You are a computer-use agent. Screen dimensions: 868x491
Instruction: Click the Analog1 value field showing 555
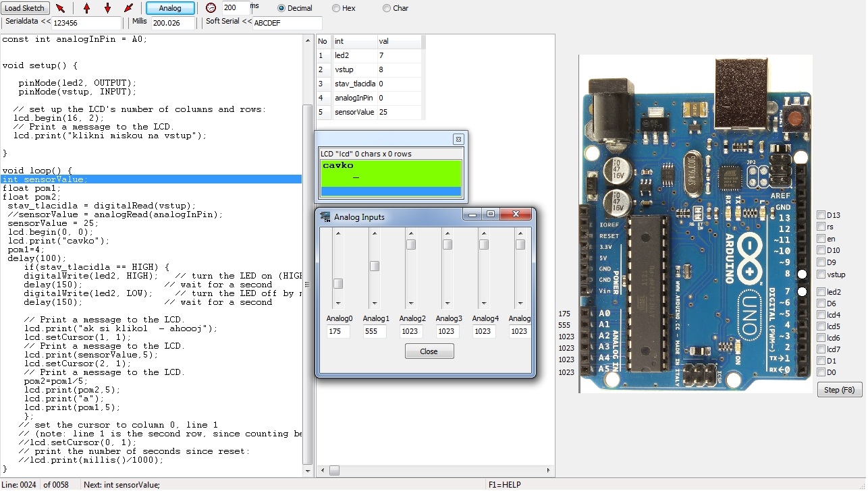coord(375,331)
